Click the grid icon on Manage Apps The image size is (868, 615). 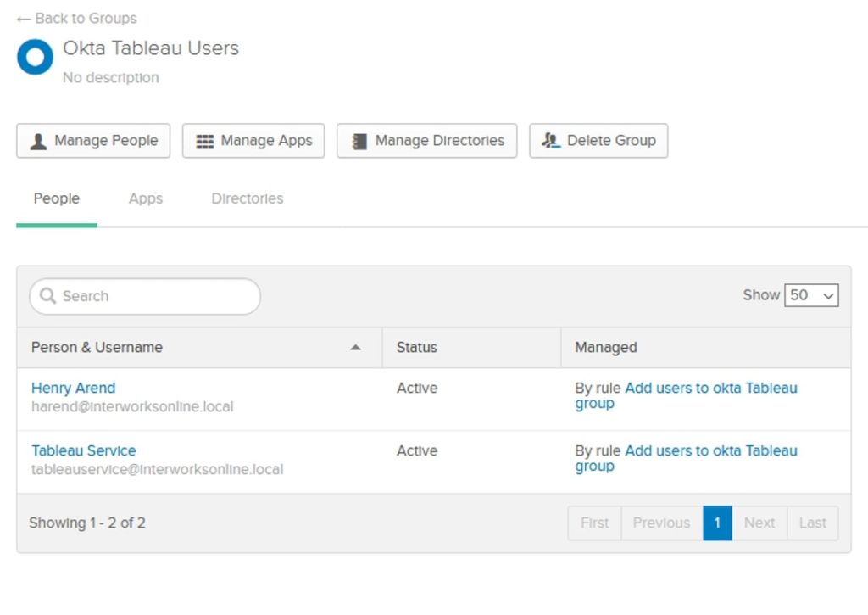203,141
